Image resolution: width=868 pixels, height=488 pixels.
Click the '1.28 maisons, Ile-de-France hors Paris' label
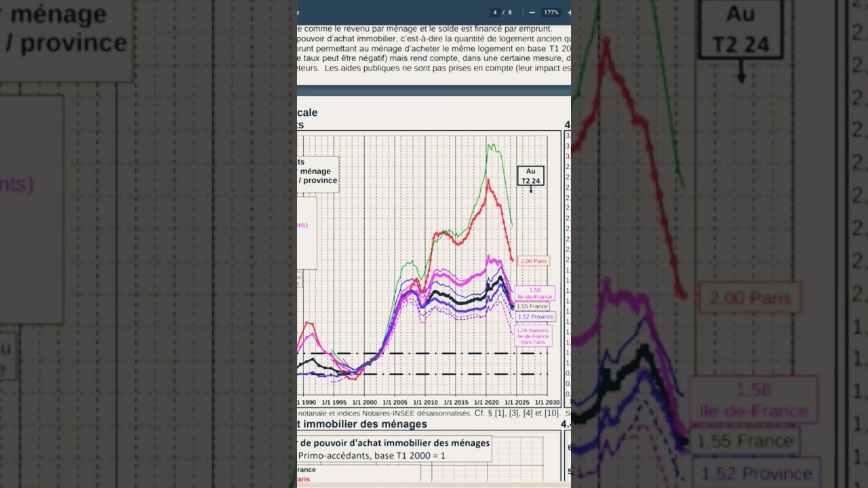pos(533,336)
